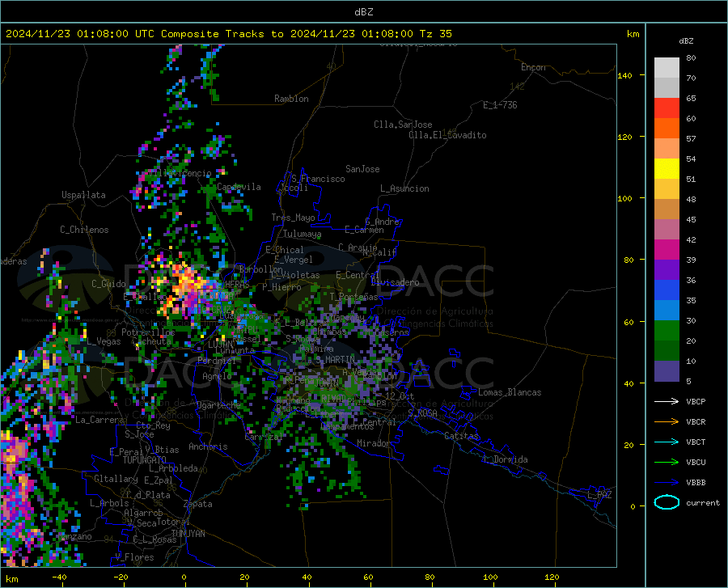Click the C_Chilenos map label

pyautogui.click(x=84, y=230)
